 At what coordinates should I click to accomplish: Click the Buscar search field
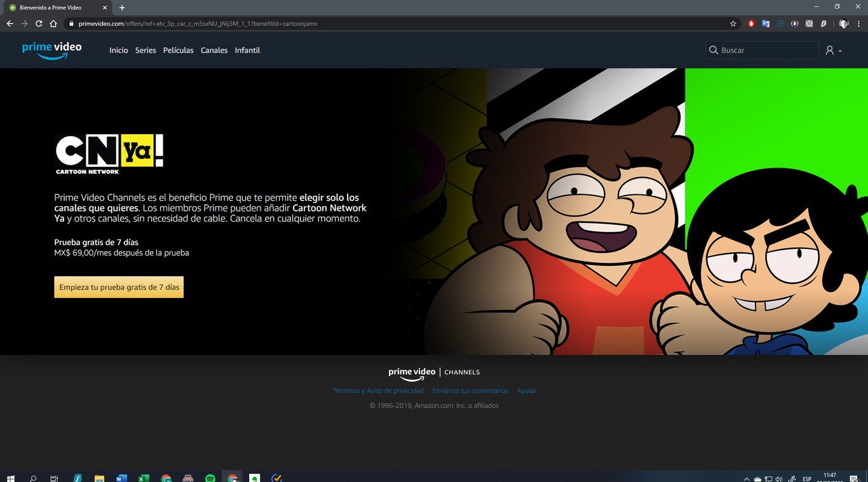pos(762,50)
